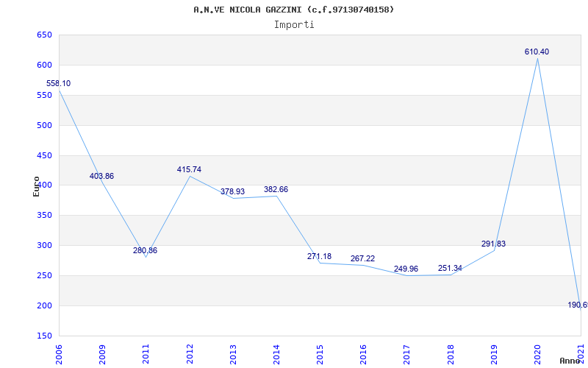Image resolution: width=588 pixels, height=368 pixels.
Task: Select the 378.93 value label
Action: [232, 191]
